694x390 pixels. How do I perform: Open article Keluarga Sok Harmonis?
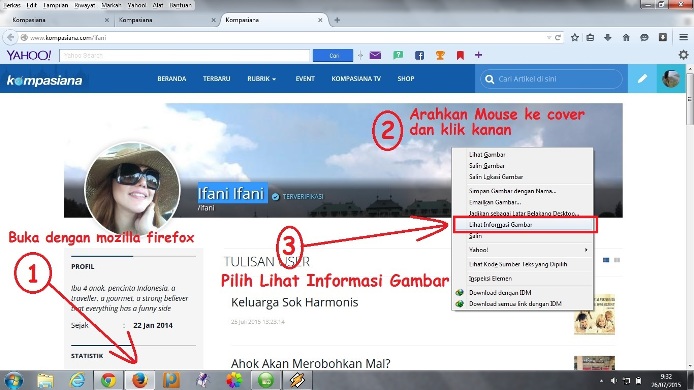(294, 302)
